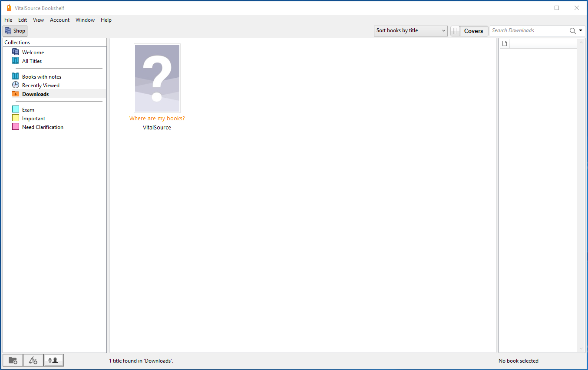The image size is (588, 370).
Task: Click the add collection folder icon
Action: (13, 360)
